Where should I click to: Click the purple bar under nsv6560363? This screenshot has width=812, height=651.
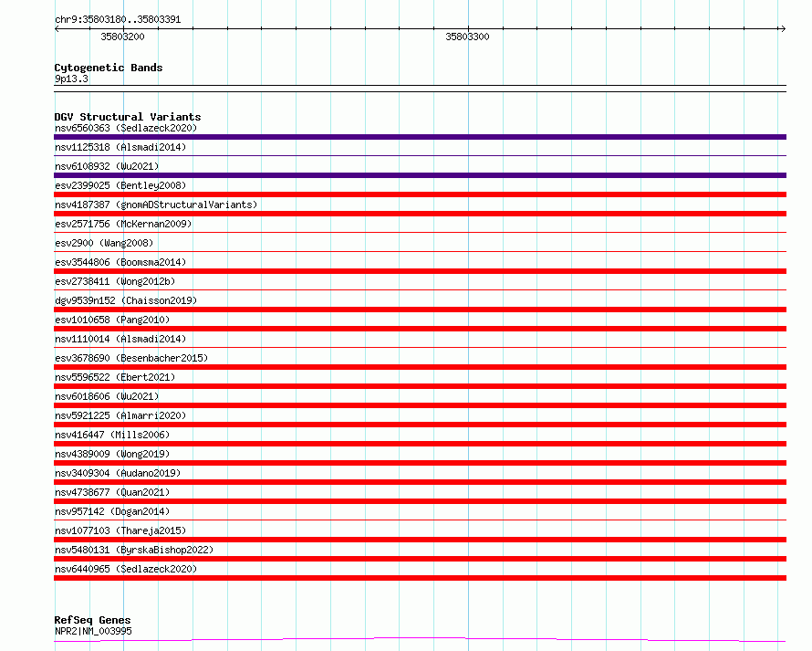(x=420, y=137)
